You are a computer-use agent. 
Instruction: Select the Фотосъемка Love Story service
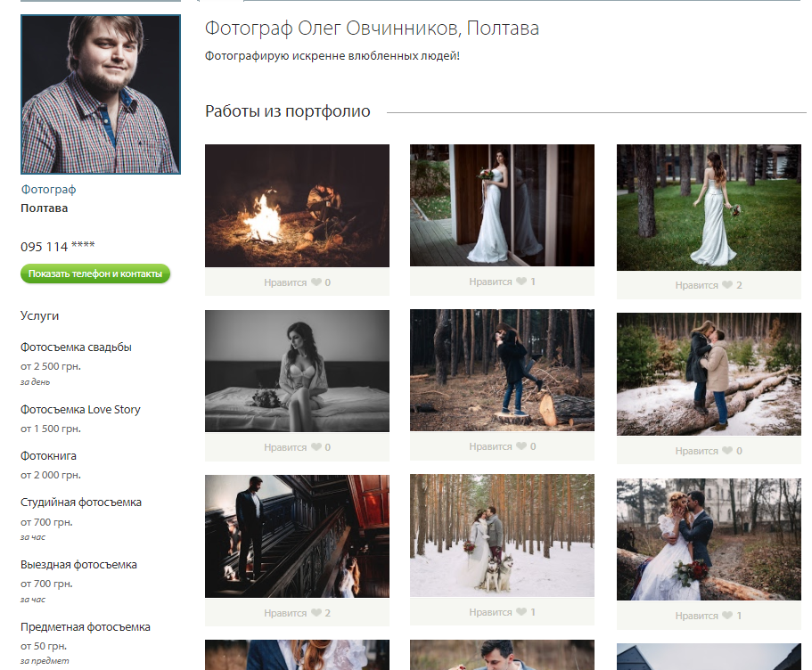[80, 410]
